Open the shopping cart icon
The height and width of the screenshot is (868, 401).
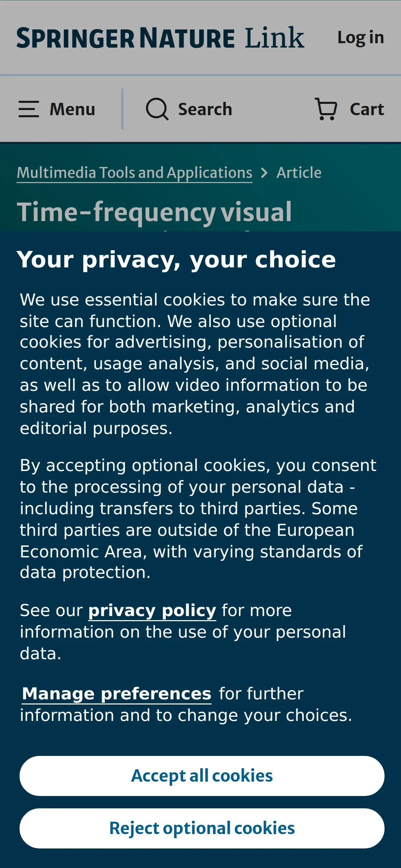click(x=326, y=109)
